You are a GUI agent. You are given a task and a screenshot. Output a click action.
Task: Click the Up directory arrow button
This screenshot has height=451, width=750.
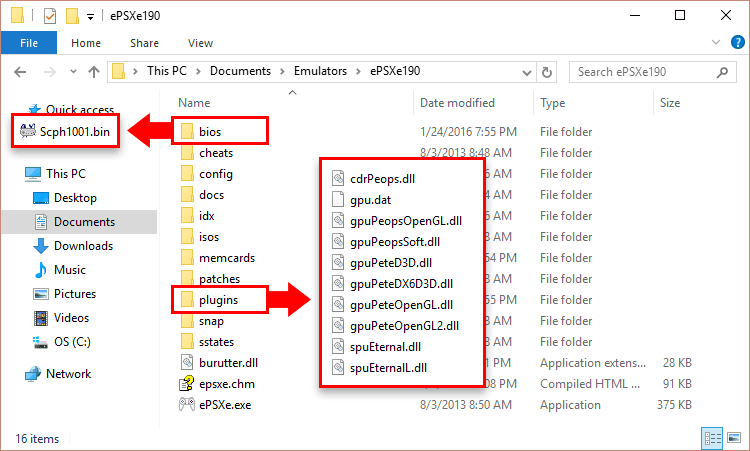[93, 72]
